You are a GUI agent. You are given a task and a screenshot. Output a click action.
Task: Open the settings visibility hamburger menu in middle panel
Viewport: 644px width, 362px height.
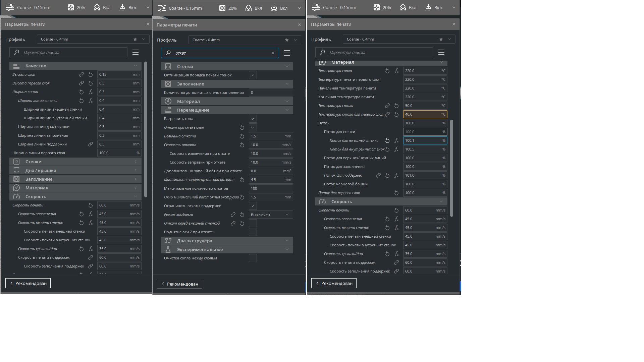pos(287,53)
